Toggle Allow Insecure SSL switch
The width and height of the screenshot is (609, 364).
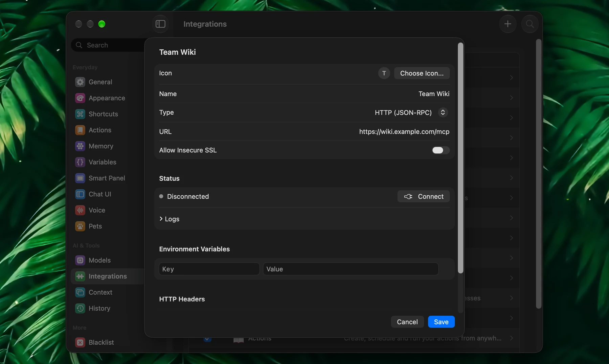pos(441,150)
